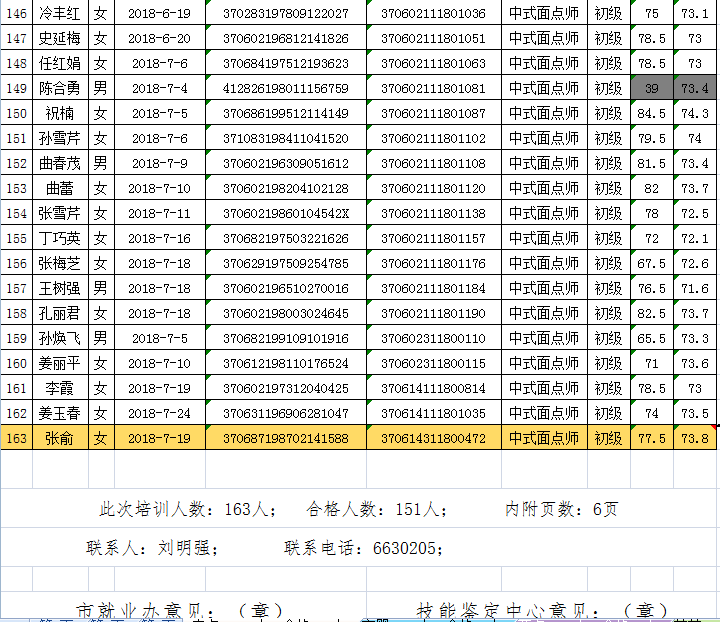Click the gray cell showing 73.4 for 陈合勇
The height and width of the screenshot is (622, 720).
pyautogui.click(x=694, y=88)
